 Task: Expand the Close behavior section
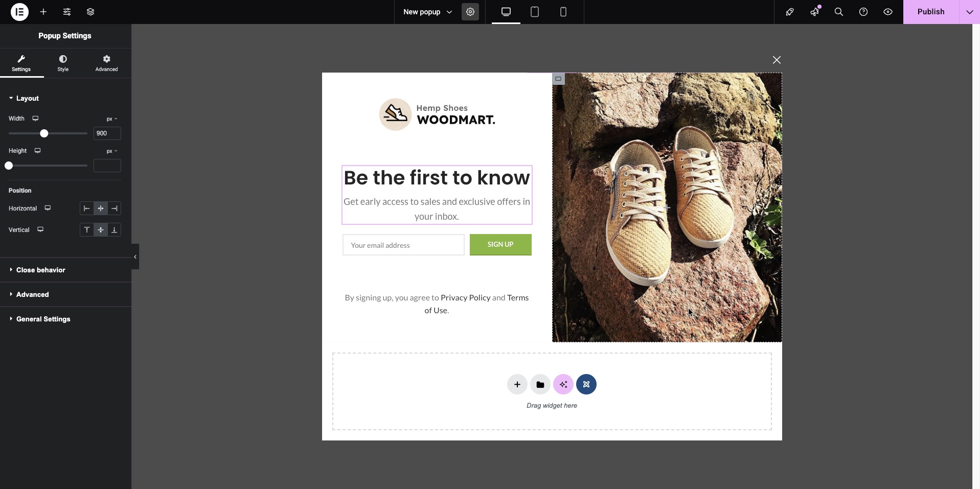(x=41, y=270)
